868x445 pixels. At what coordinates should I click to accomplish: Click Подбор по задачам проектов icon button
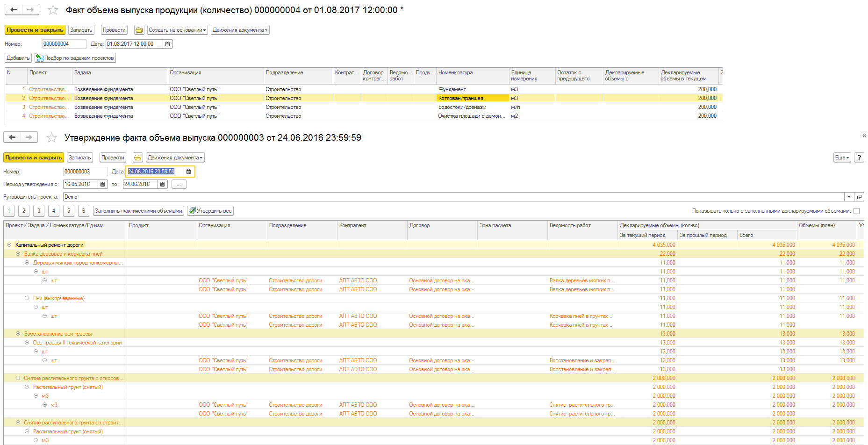click(75, 58)
